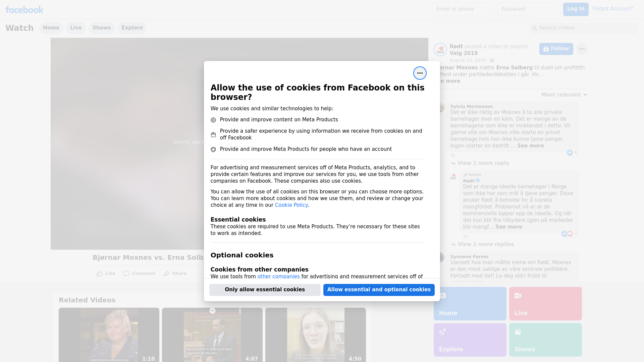
Task: Open the green Shows tile
Action: 545,340
